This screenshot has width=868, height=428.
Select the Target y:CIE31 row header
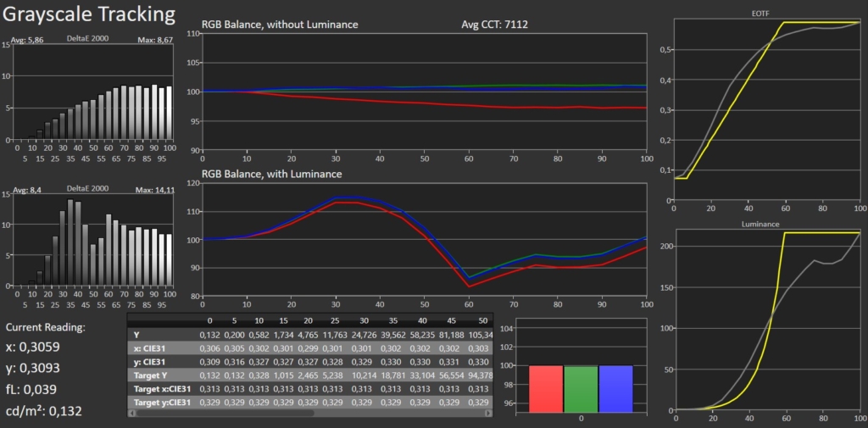pyautogui.click(x=159, y=402)
